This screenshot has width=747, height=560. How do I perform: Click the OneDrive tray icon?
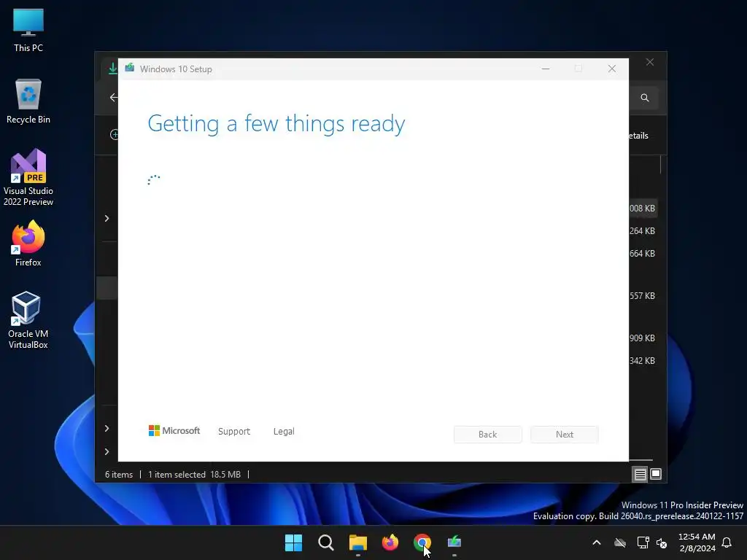620,542
